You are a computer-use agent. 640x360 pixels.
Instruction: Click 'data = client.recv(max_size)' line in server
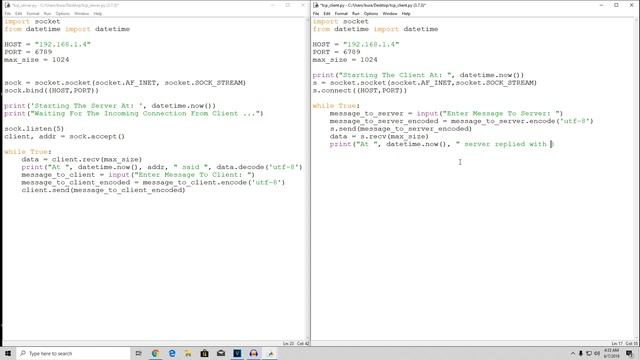click(82, 159)
